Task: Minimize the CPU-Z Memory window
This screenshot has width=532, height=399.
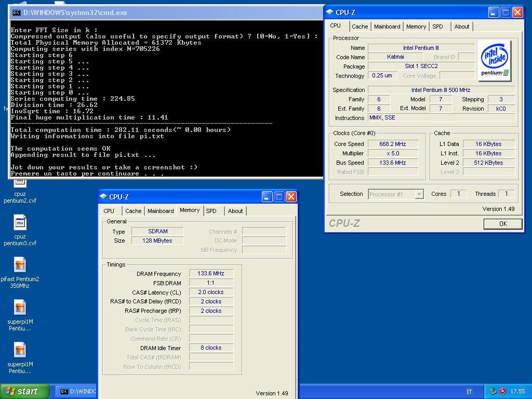Action: (267, 197)
